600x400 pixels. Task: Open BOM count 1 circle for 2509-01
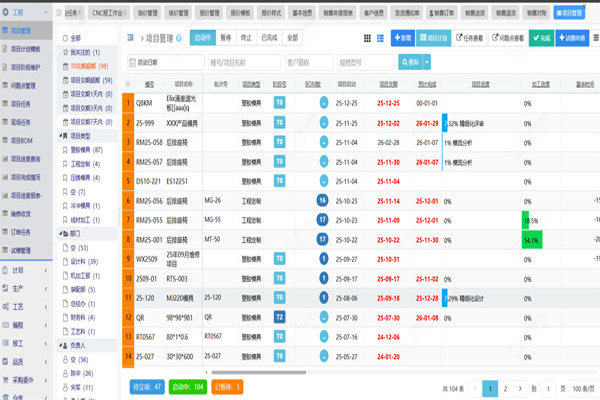coord(324,278)
